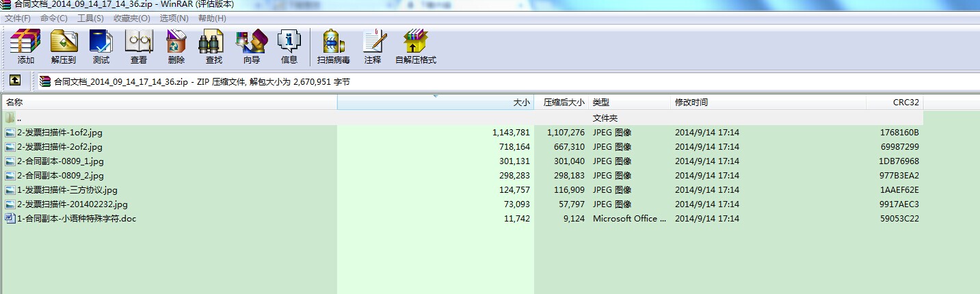Click the size value 718,164
The width and height of the screenshot is (980, 294).
pyautogui.click(x=515, y=147)
